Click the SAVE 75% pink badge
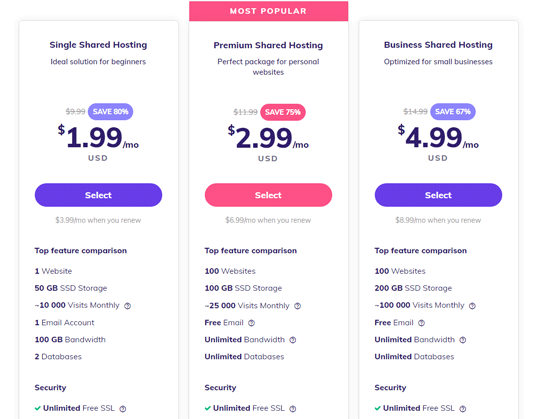Viewport: 535px width, 419px height. point(283,112)
